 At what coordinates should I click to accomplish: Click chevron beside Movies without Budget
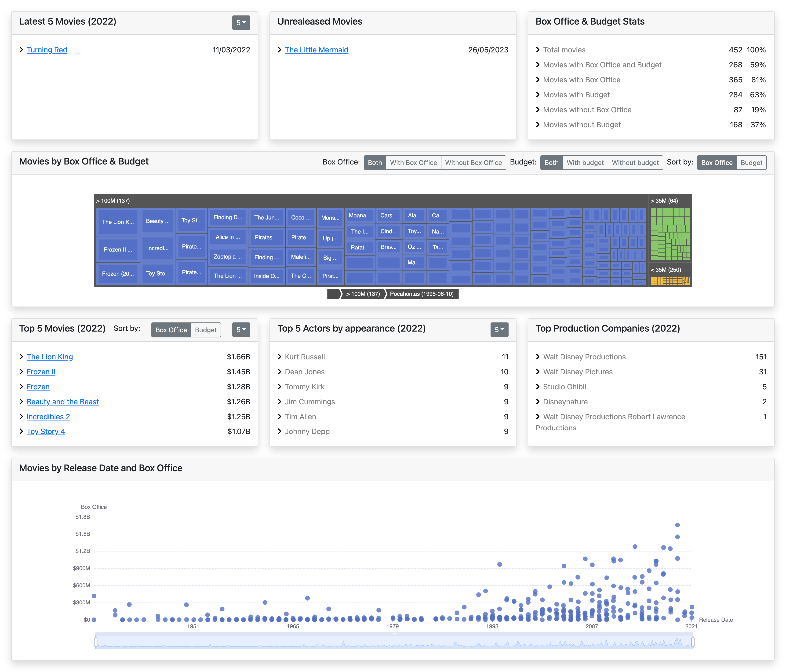click(x=538, y=124)
